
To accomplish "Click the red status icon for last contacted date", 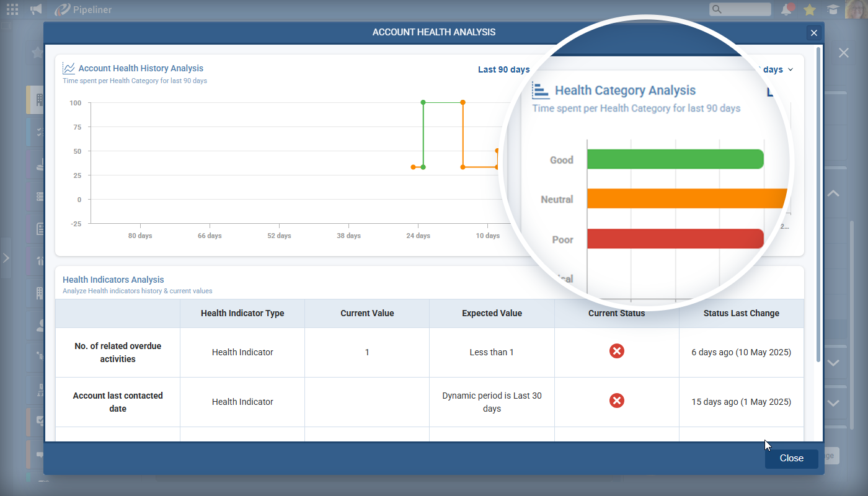I will tap(616, 401).
